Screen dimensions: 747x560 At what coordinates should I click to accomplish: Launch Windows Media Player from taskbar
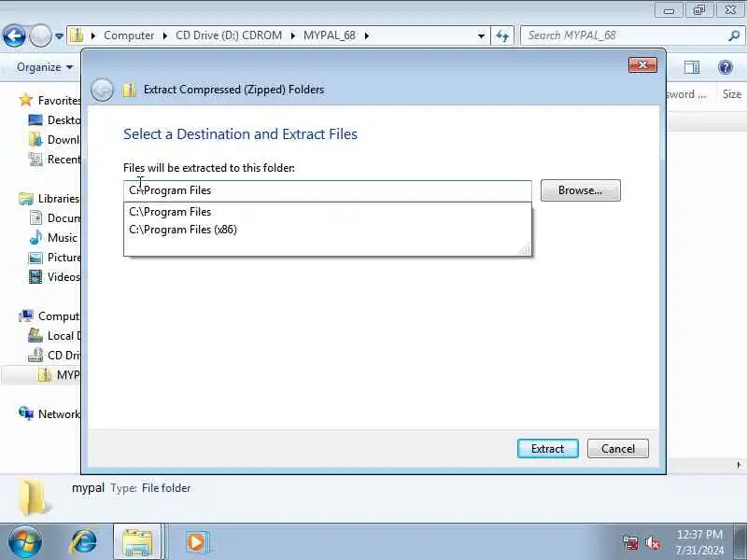point(196,542)
